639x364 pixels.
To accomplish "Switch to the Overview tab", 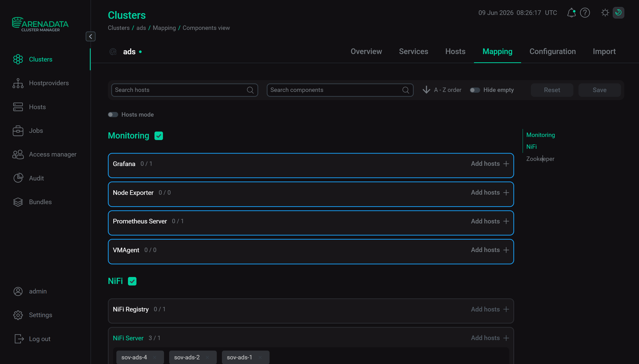I will pyautogui.click(x=366, y=51).
